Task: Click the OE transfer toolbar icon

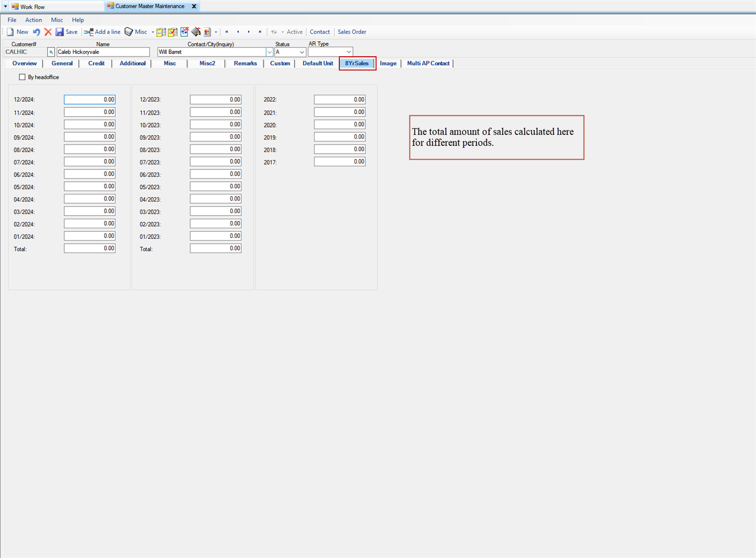Action: point(184,32)
